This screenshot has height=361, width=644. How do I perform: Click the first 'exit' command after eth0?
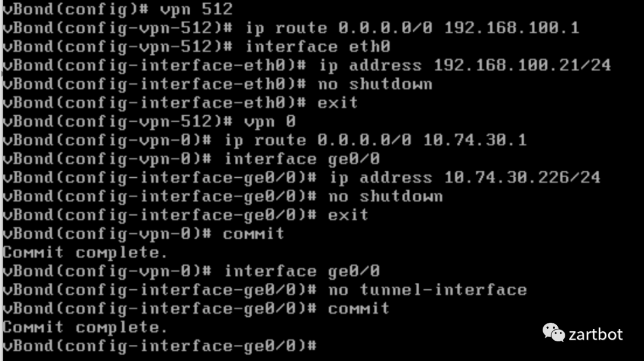point(338,103)
